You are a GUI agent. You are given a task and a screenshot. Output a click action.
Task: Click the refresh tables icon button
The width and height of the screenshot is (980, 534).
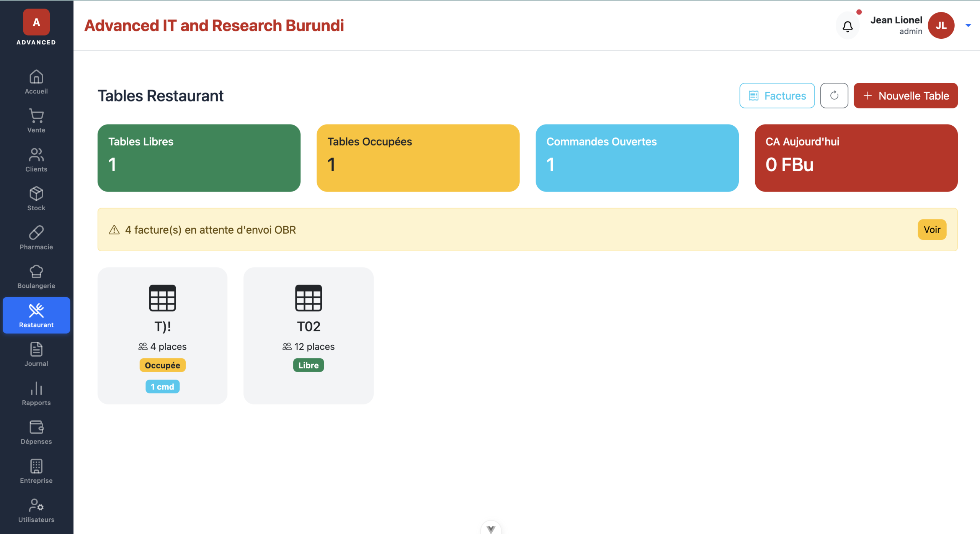click(x=834, y=95)
